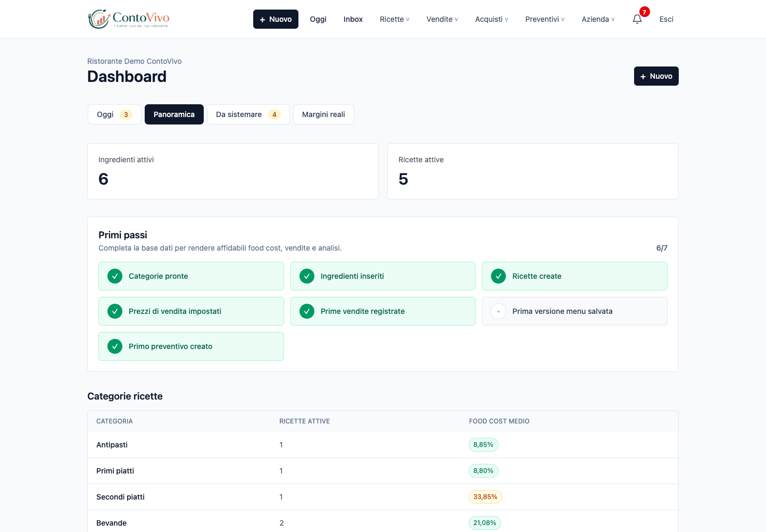Click the 8,85% food cost badge

click(x=483, y=445)
